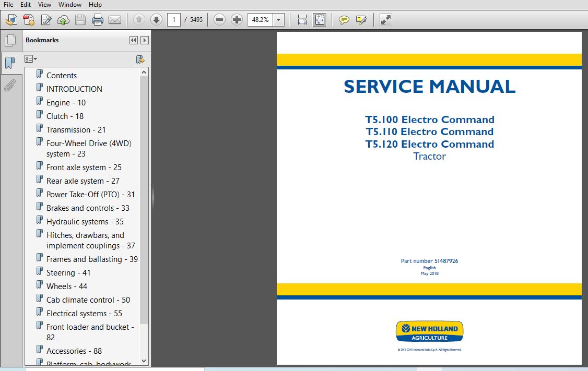588x371 pixels.
Task: Go to next page with down arrow
Action: (156, 20)
